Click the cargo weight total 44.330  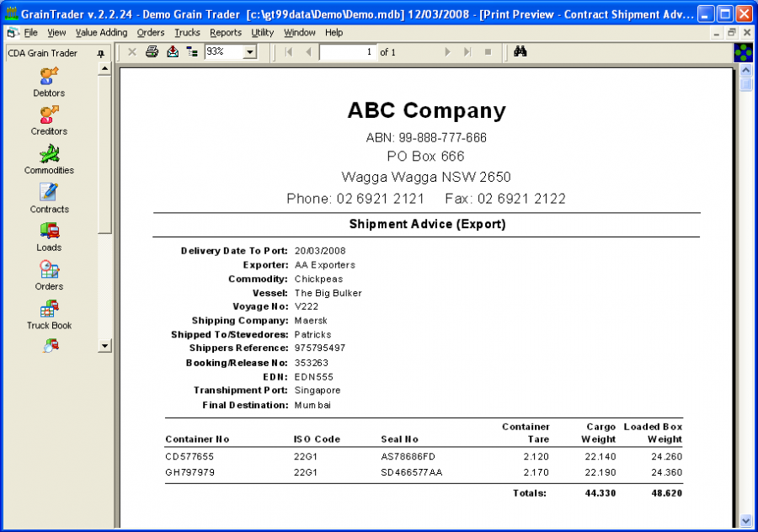point(600,493)
